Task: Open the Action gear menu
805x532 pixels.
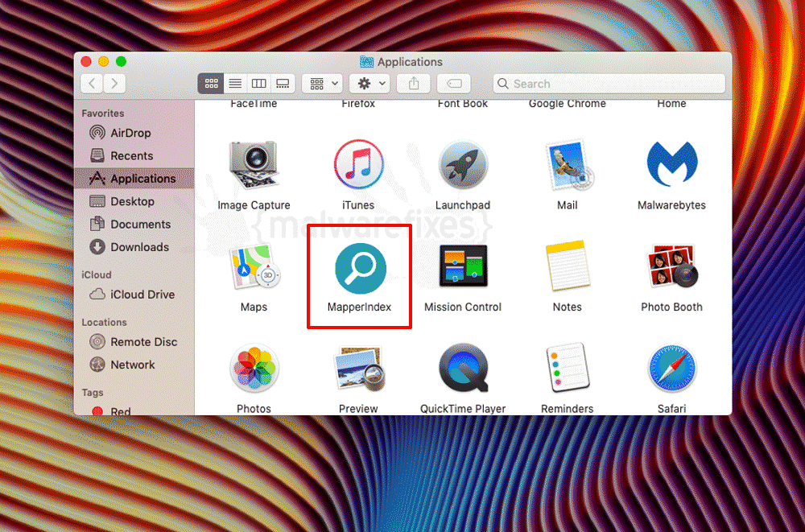Action: pos(369,83)
